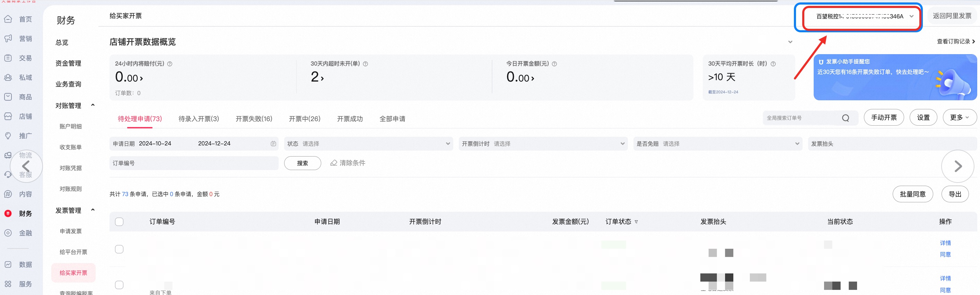This screenshot has width=980, height=295.
Task: Switch to 待录入开票(3) tab
Action: 199,119
